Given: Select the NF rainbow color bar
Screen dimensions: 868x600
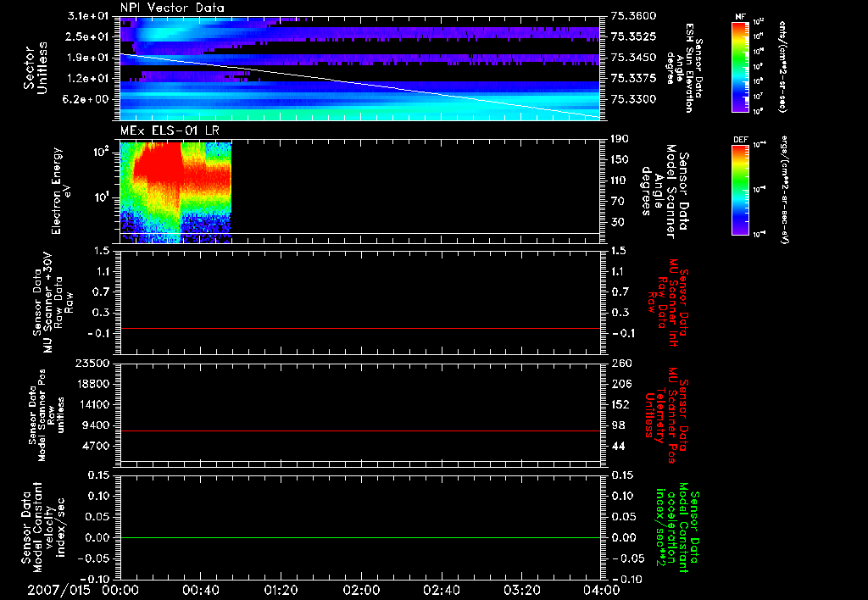Looking at the screenshot, I should [740, 67].
